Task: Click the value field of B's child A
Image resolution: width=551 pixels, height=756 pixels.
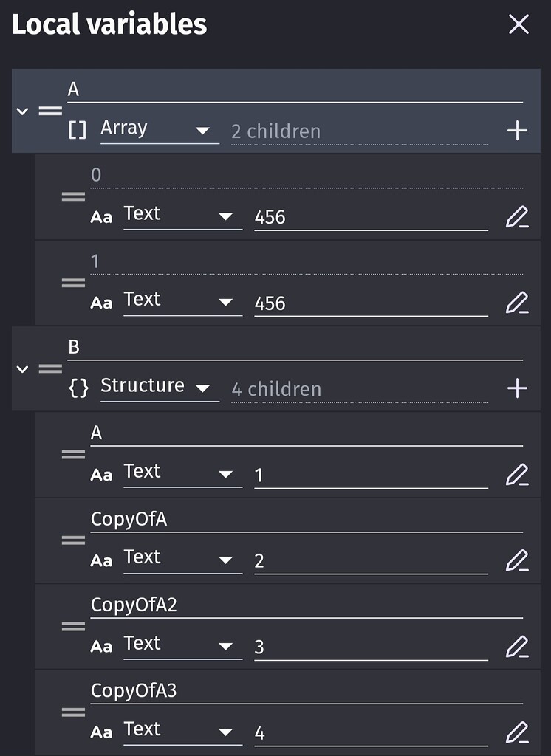Action: tap(371, 475)
